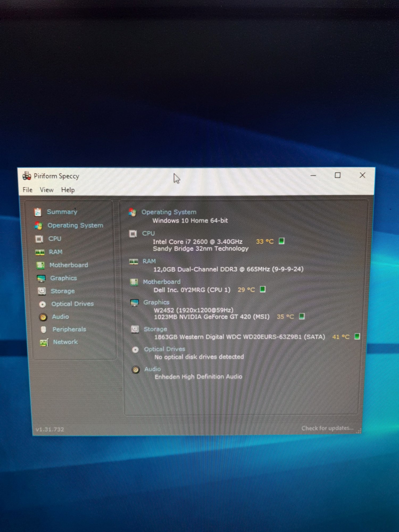Click the Windows flag icon in summary pane
Image resolution: width=399 pixels, height=532 pixels.
[132, 212]
